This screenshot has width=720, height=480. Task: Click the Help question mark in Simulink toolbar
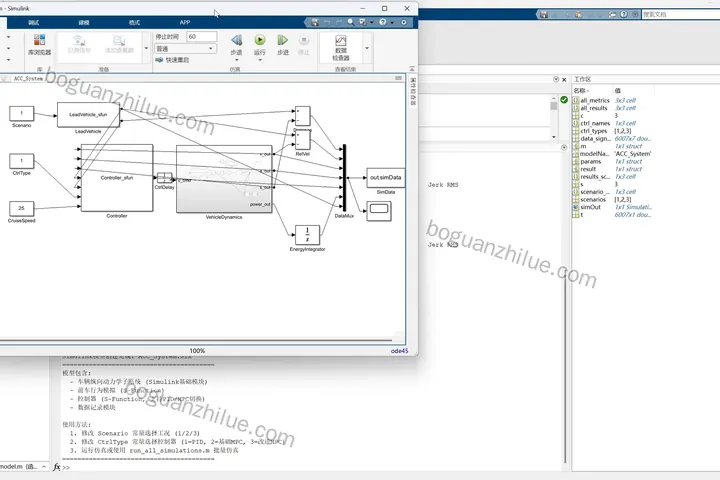tap(382, 22)
